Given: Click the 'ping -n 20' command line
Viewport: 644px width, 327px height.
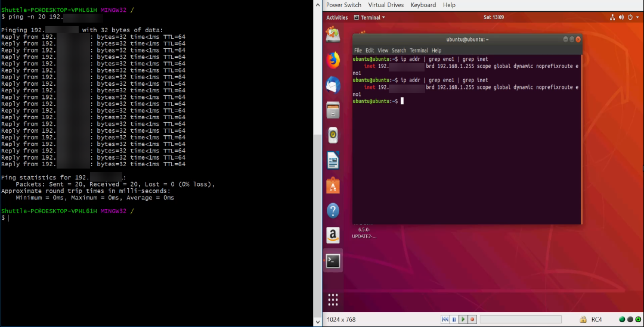Looking at the screenshot, I should coord(52,17).
